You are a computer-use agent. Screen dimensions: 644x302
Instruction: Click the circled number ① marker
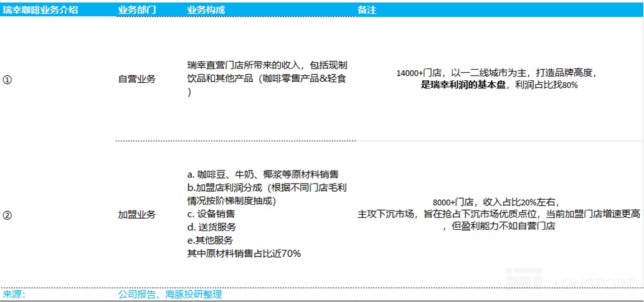(x=7, y=80)
